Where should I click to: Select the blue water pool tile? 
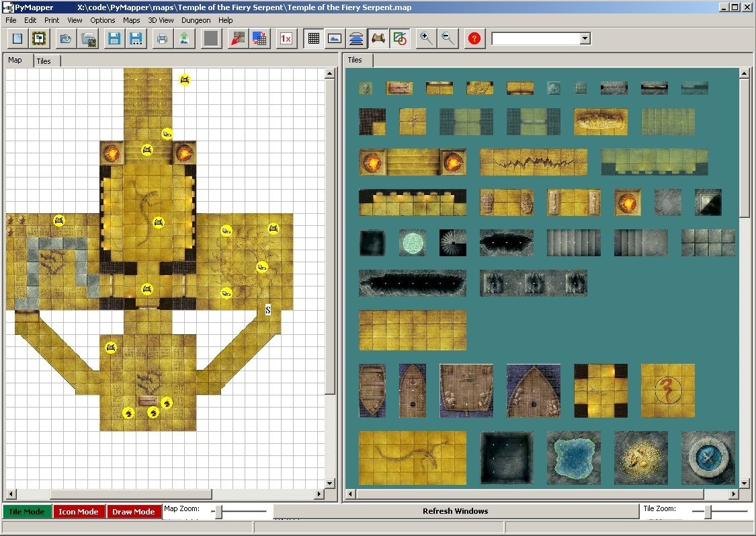574,458
